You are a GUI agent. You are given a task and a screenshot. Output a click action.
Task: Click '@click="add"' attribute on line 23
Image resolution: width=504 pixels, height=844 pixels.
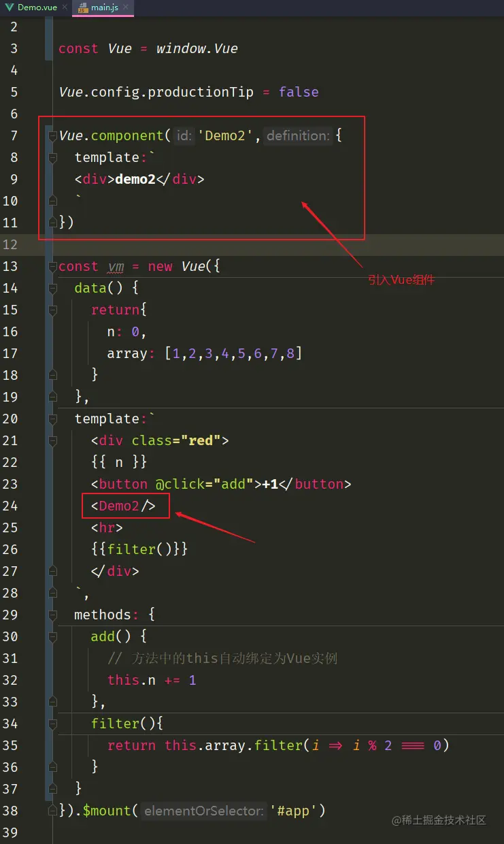205,484
